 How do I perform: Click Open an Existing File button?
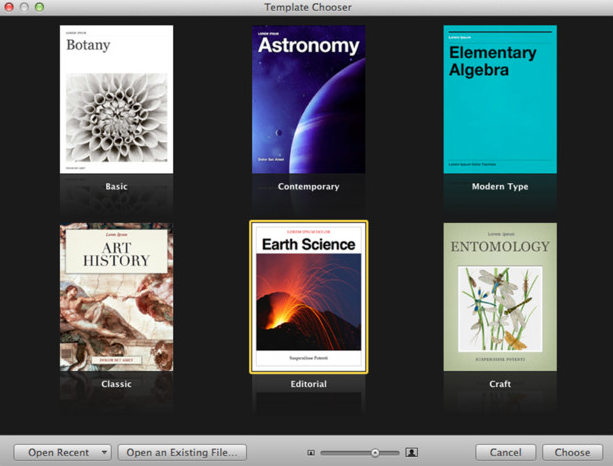pyautogui.click(x=182, y=453)
